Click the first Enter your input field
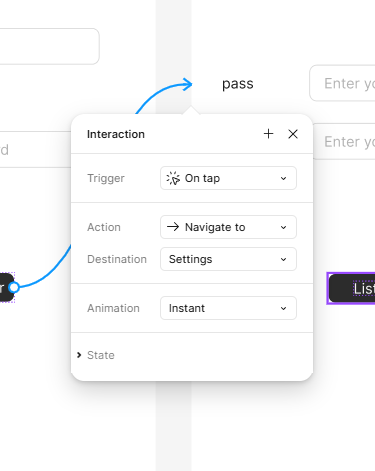The width and height of the screenshot is (375, 471). coord(342,83)
